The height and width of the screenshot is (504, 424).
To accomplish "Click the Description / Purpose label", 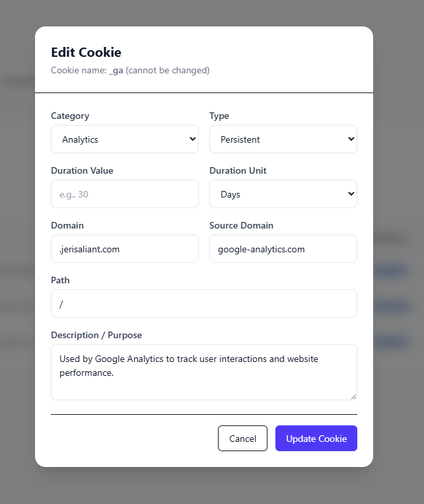I will (x=96, y=335).
